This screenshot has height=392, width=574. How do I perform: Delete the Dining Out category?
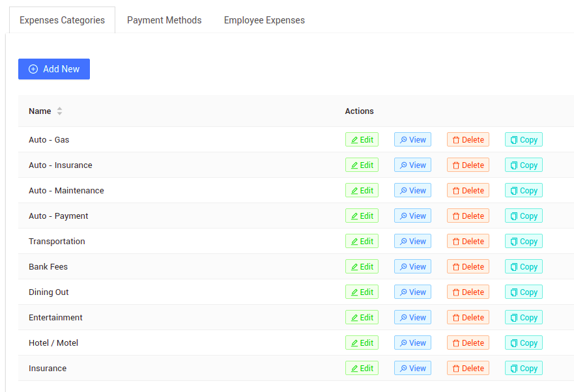(x=468, y=292)
